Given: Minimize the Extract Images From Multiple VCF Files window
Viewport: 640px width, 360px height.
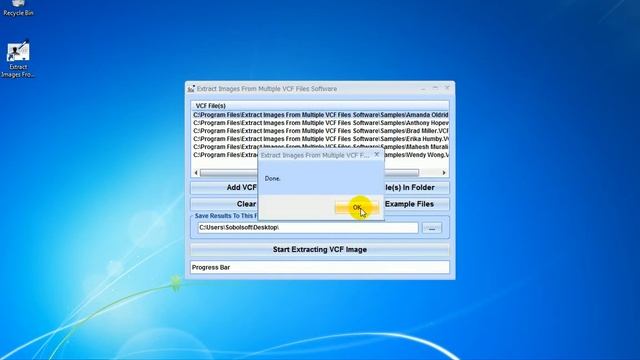Looking at the screenshot, I should (x=423, y=88).
